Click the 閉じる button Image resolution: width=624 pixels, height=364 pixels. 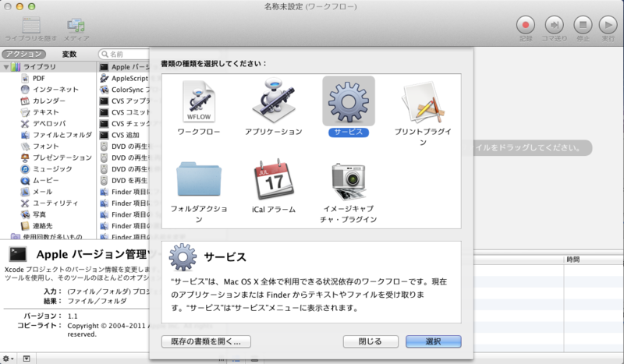pos(370,341)
